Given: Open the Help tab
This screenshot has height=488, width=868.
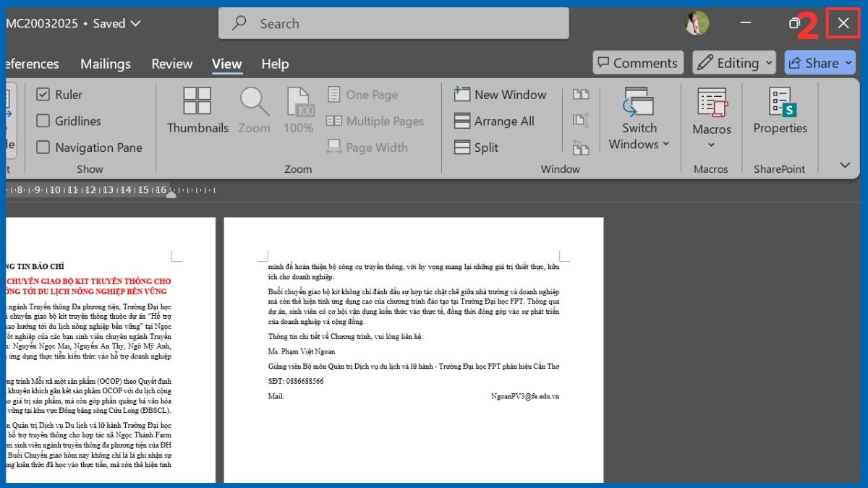Looking at the screenshot, I should point(275,64).
